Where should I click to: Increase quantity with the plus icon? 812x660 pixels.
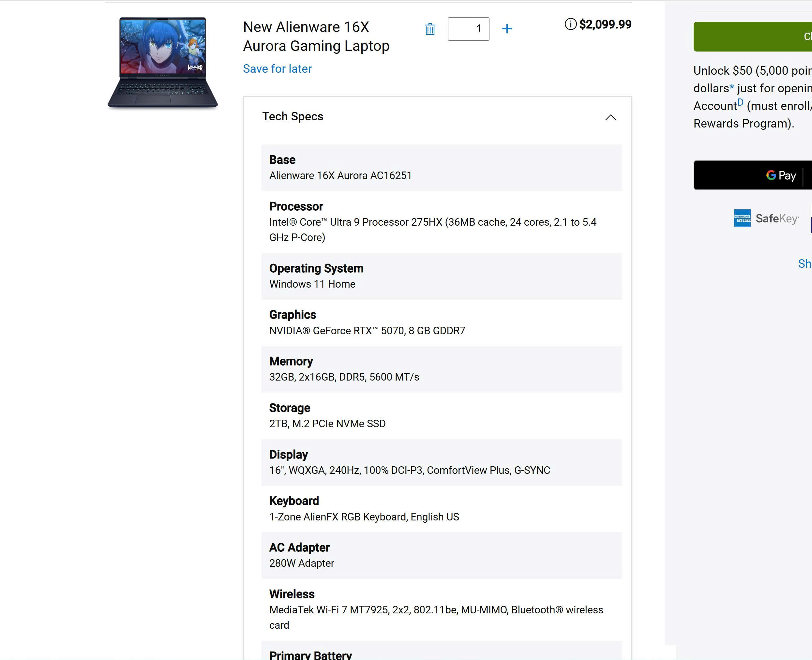click(507, 28)
